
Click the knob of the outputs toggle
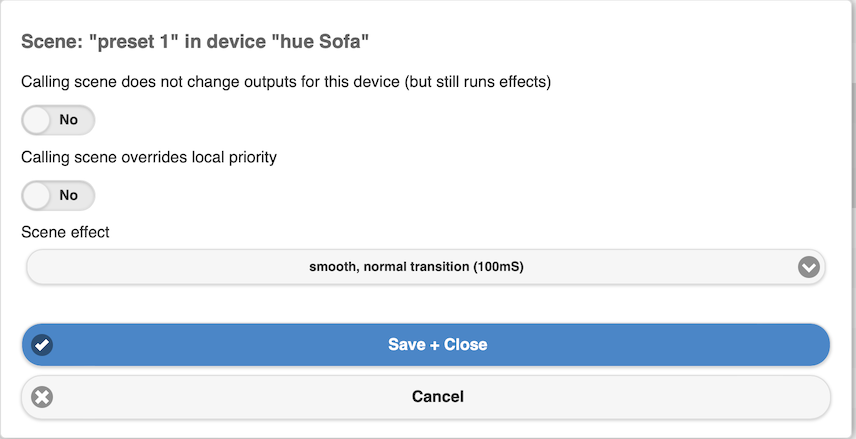(x=37, y=120)
